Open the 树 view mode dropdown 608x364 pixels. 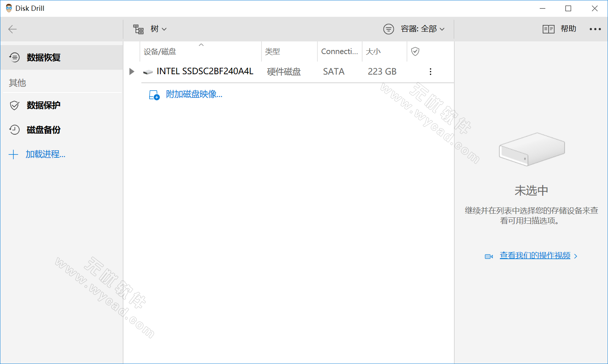click(x=159, y=29)
